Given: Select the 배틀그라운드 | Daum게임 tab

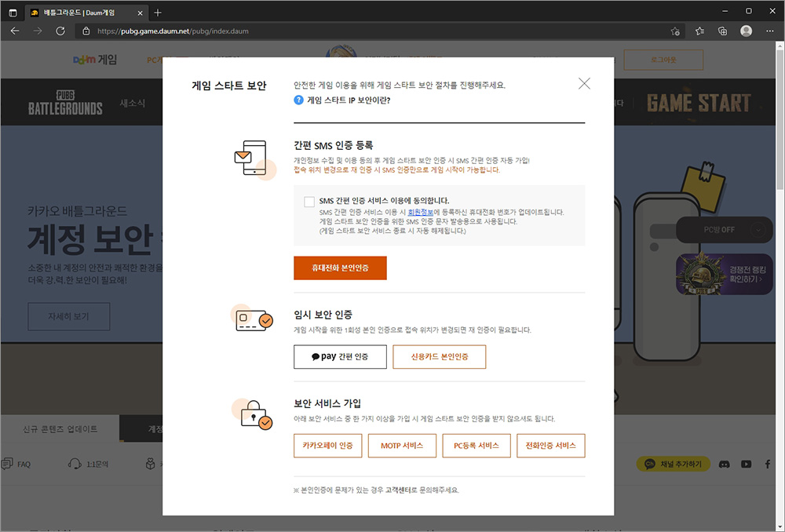Looking at the screenshot, I should pos(86,13).
